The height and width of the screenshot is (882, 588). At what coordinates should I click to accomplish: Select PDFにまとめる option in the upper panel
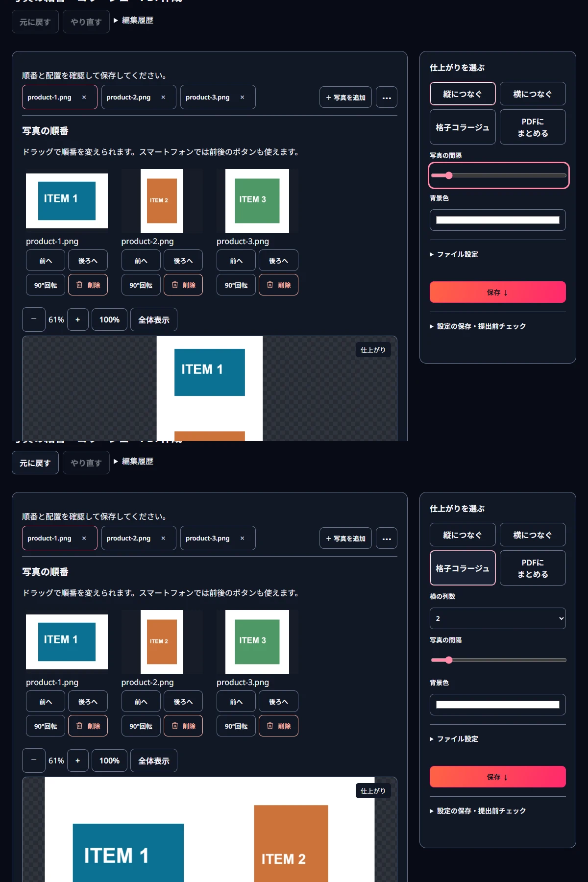coord(533,127)
